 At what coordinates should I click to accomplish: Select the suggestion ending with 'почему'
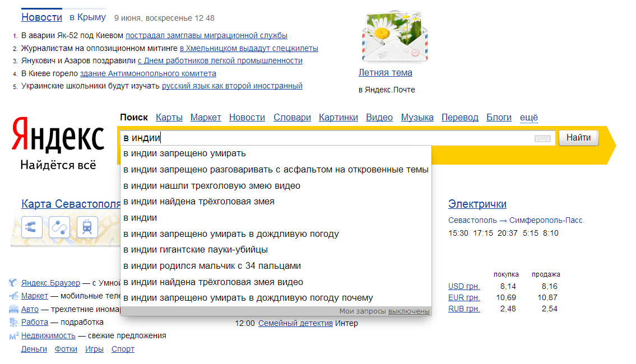276,298
